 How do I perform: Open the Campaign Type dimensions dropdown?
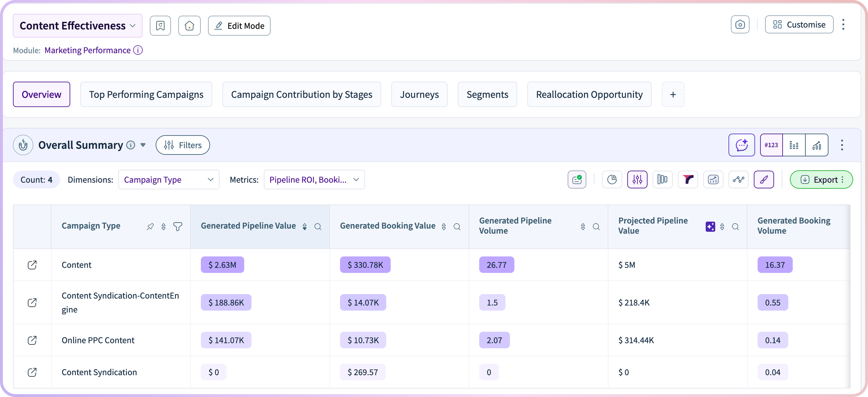point(169,180)
